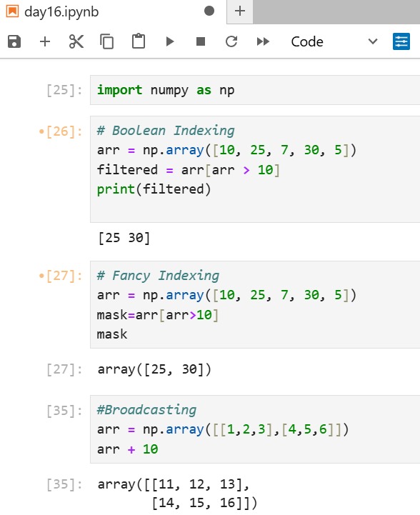
Task: Click the # Boolean Indexing comment
Action: 166,131
